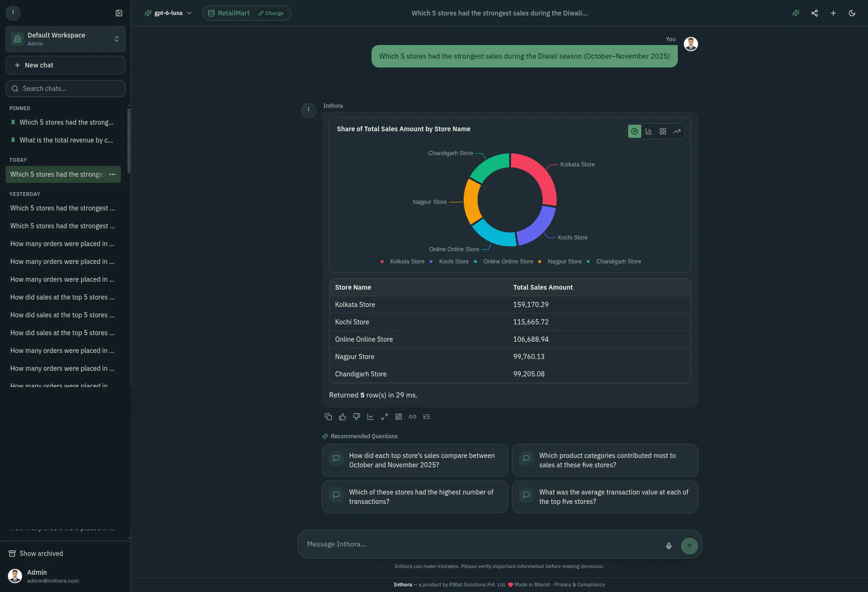Open the Admin user profile at bottom
This screenshot has width=868, height=592.
point(66,576)
